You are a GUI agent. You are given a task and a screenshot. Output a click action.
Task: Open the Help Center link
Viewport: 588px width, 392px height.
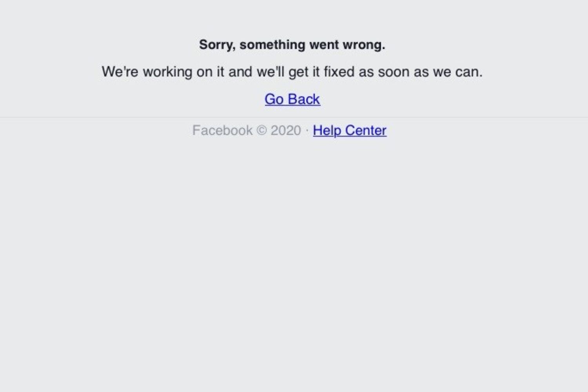point(350,130)
